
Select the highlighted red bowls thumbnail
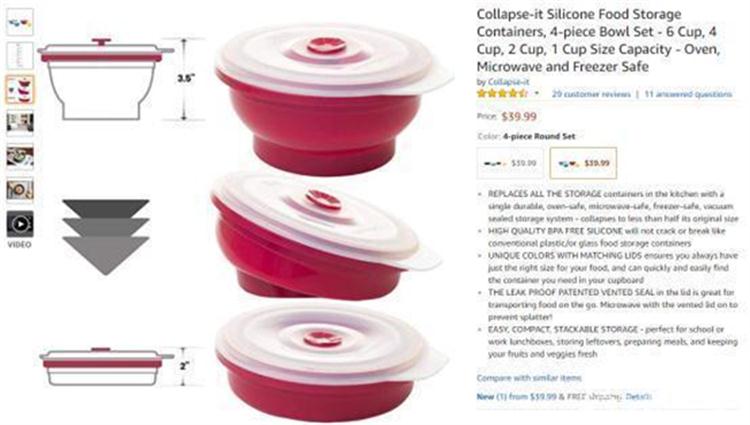coord(20,89)
